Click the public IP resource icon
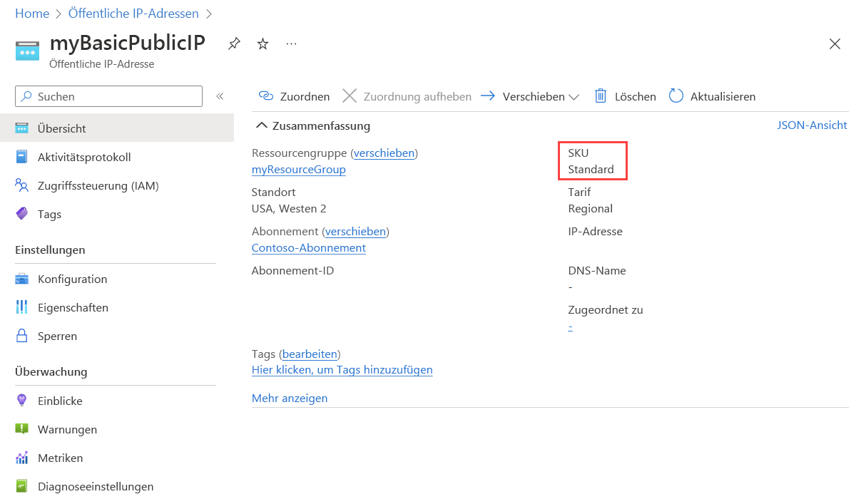 pos(28,51)
